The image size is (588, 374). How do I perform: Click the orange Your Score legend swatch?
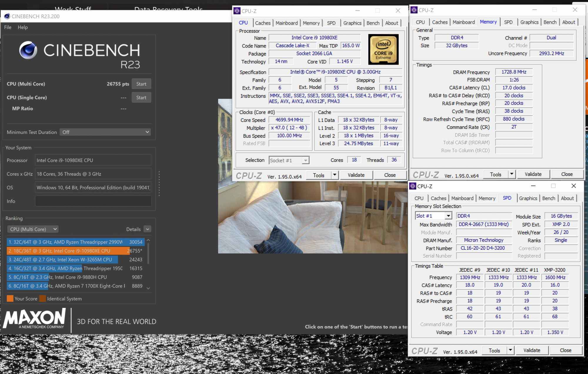[10, 298]
